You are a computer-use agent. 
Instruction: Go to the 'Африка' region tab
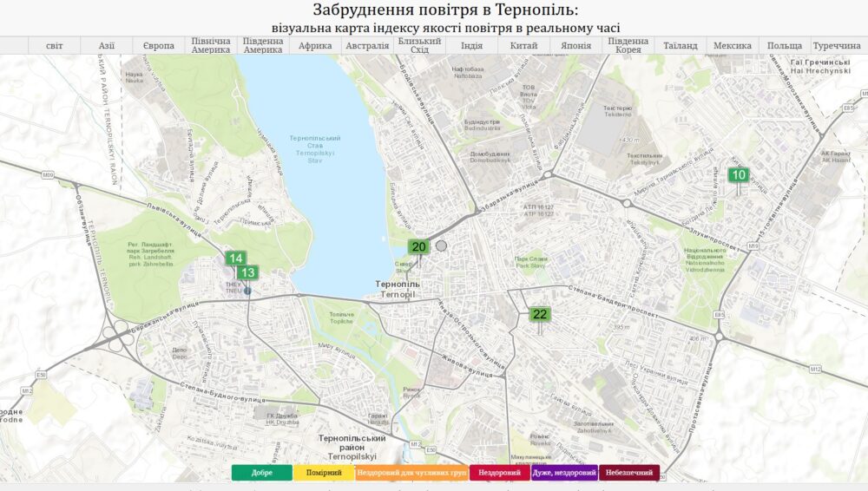(x=315, y=45)
